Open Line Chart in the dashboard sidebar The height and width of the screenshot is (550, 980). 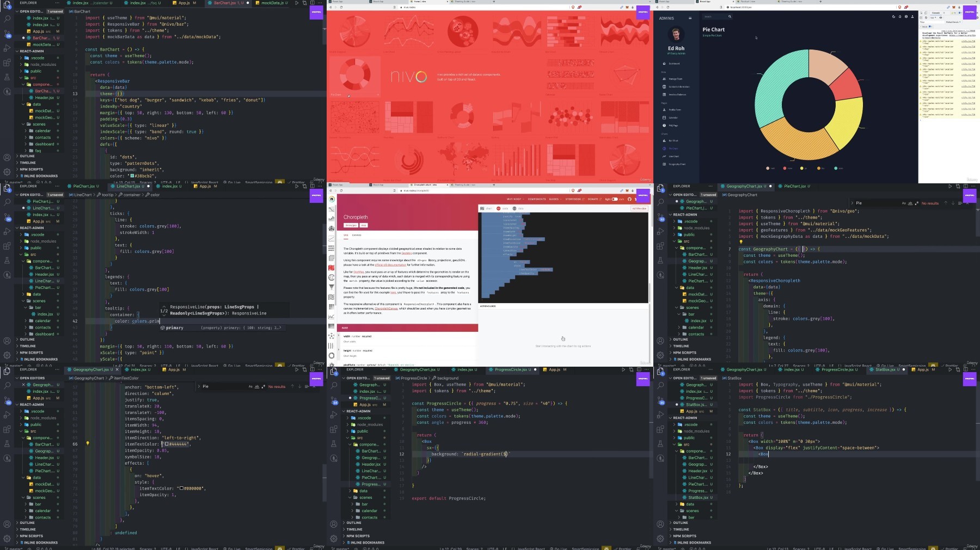tap(673, 156)
